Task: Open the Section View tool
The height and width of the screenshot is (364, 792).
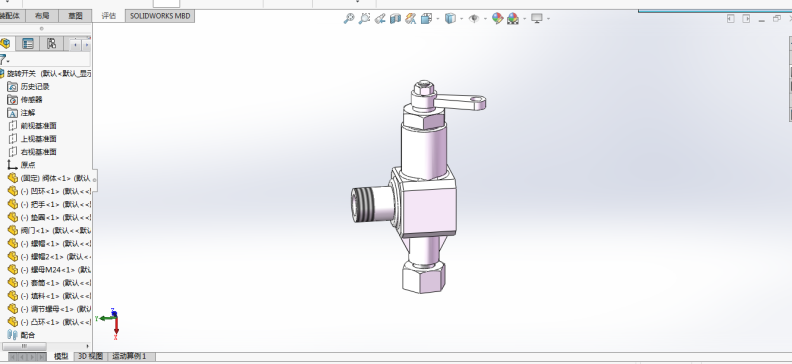Action: 395,19
